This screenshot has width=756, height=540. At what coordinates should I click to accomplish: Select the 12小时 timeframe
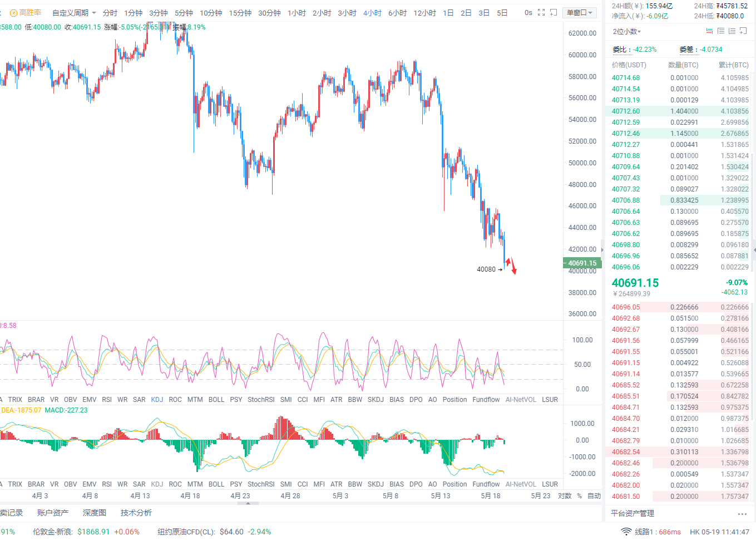pyautogui.click(x=425, y=13)
